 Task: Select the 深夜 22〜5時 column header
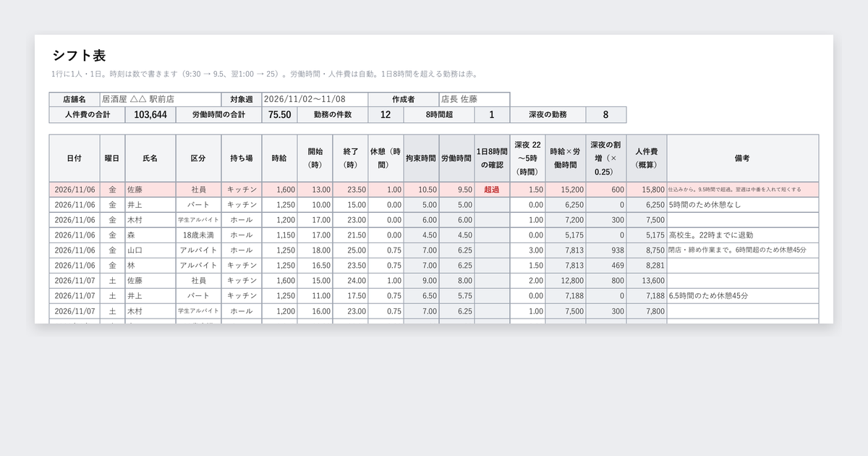(527, 158)
